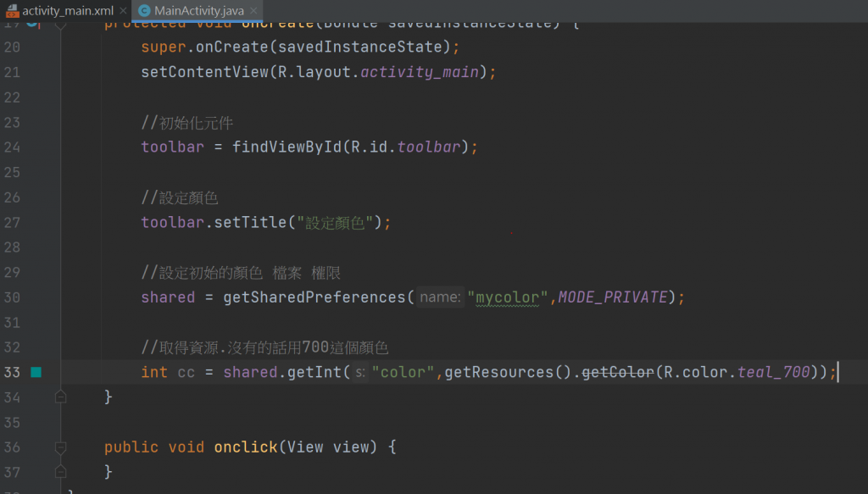Close the activity_main.xml tab
868x494 pixels.
(123, 10)
